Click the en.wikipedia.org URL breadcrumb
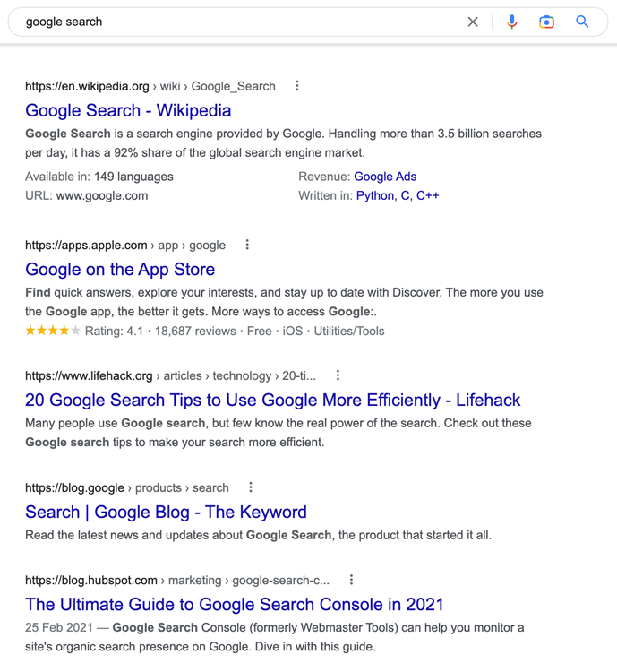 click(87, 86)
